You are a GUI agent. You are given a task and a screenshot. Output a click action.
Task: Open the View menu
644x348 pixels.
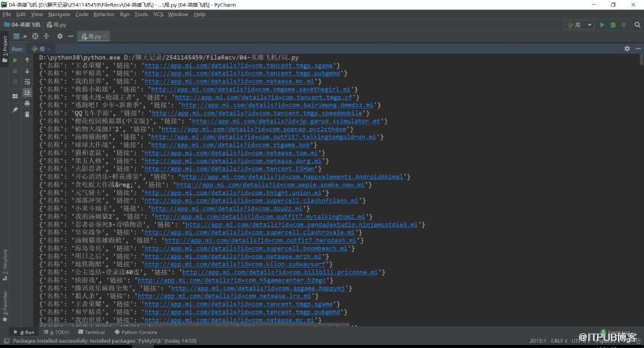pyautogui.click(x=37, y=14)
